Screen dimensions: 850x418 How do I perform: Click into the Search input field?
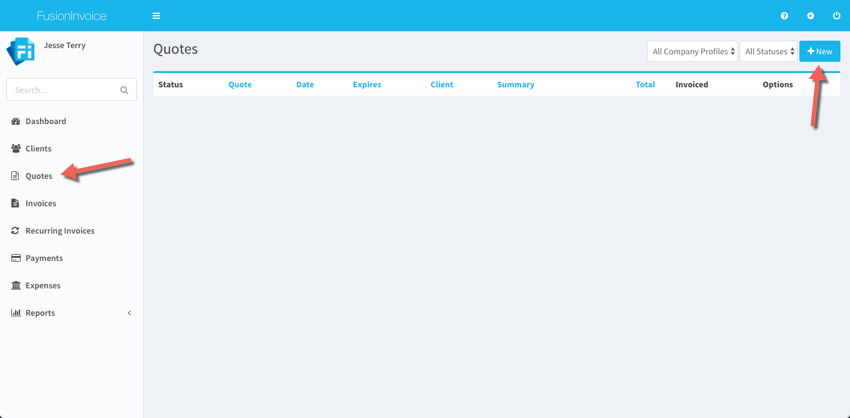(x=62, y=90)
